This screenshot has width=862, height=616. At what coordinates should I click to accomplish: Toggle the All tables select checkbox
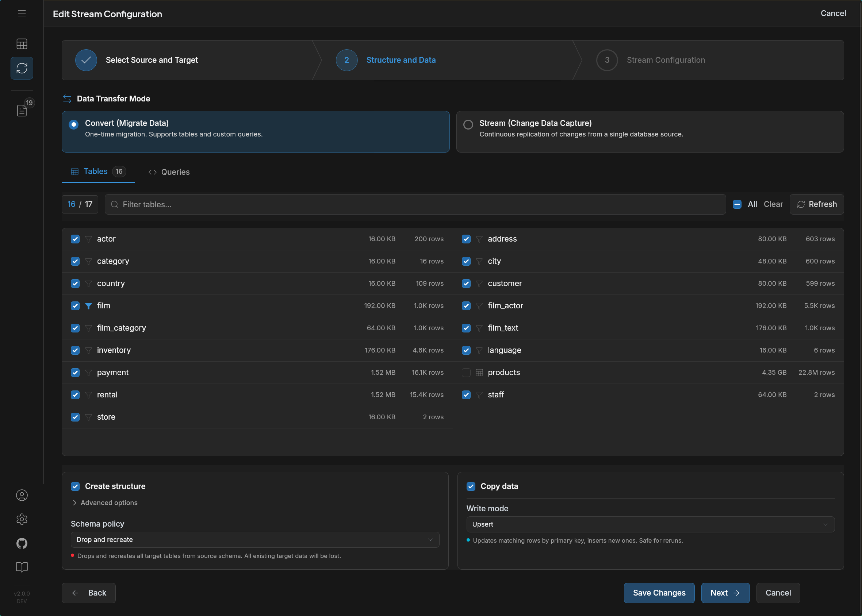tap(737, 204)
